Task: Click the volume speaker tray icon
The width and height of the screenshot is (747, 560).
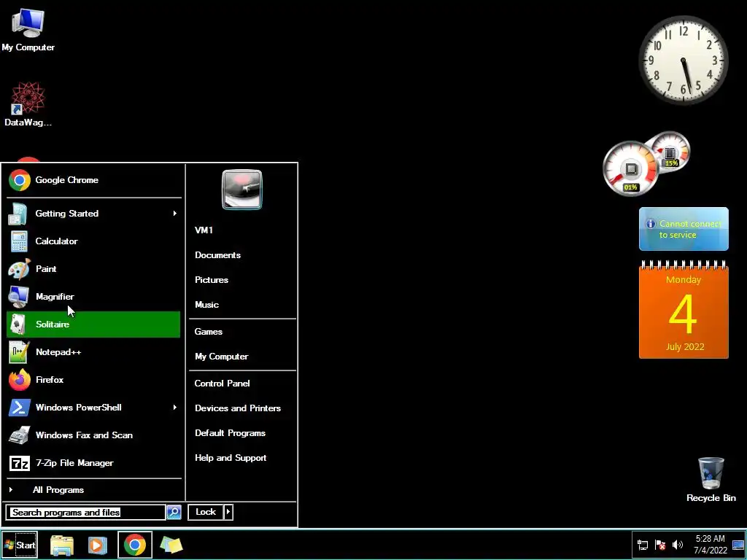Action: 678,545
